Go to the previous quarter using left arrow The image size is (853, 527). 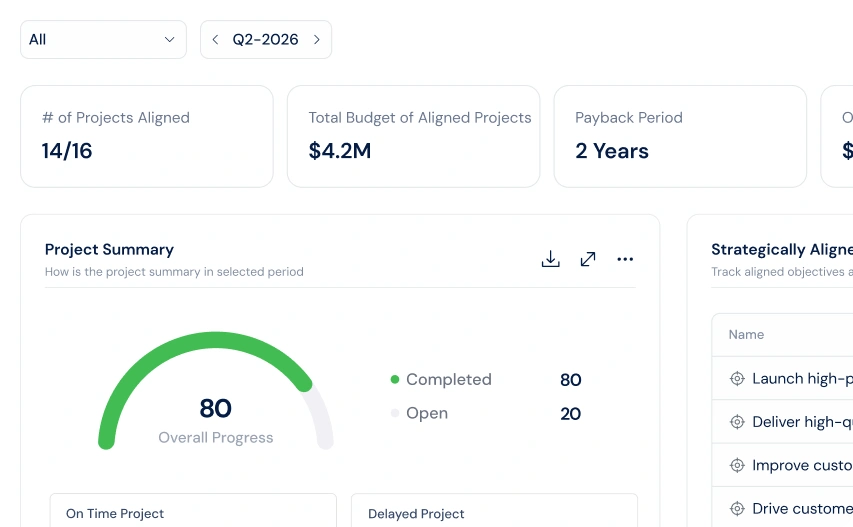215,40
